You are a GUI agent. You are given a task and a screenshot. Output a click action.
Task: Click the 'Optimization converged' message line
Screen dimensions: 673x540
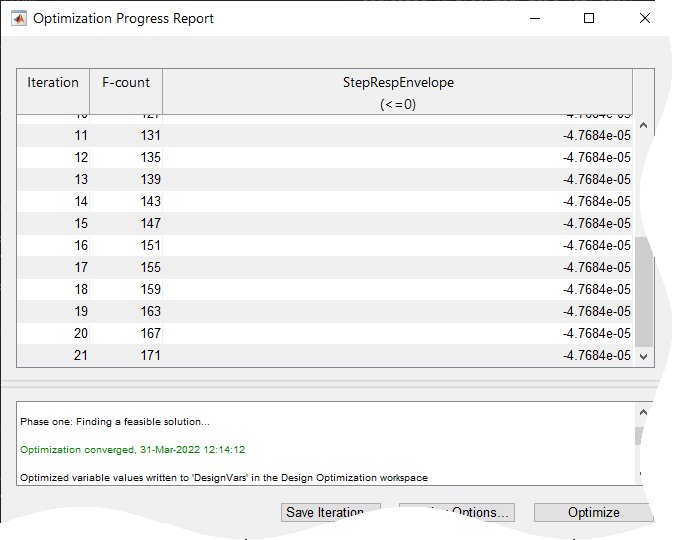(x=132, y=450)
